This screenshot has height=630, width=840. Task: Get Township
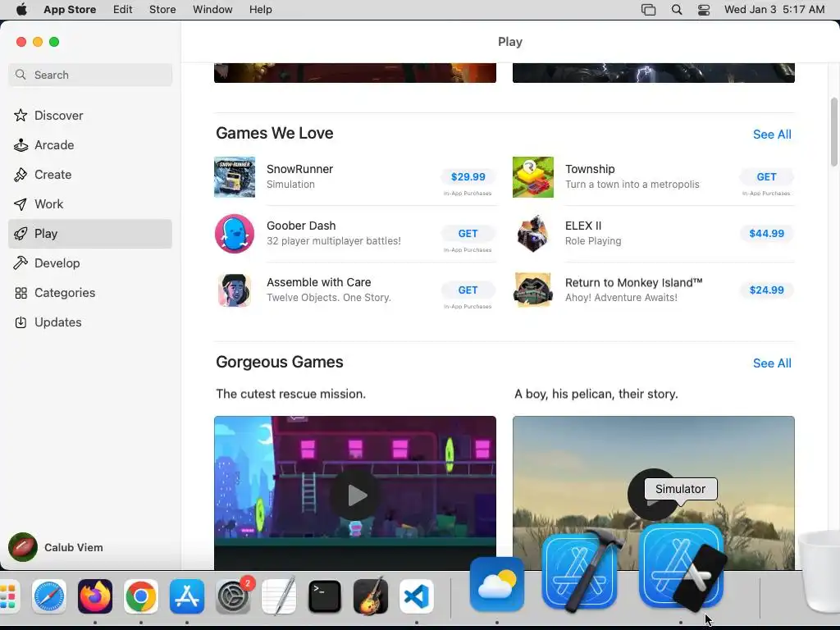[x=767, y=177]
